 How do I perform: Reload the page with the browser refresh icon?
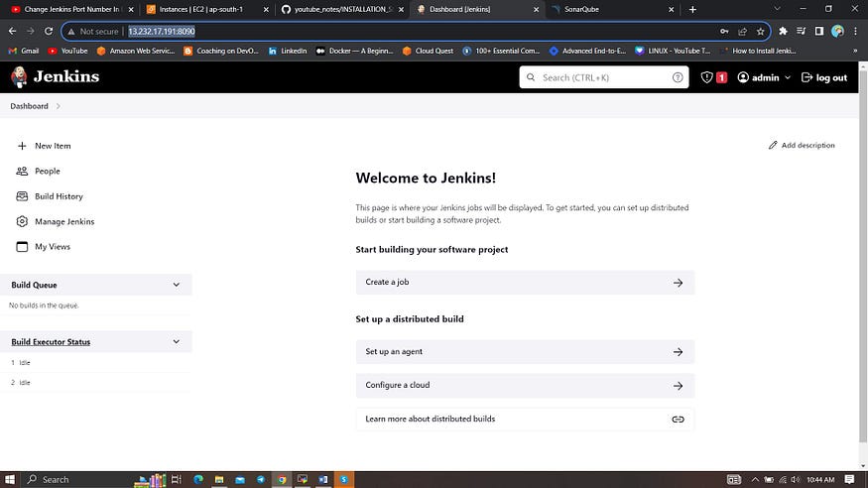point(49,32)
